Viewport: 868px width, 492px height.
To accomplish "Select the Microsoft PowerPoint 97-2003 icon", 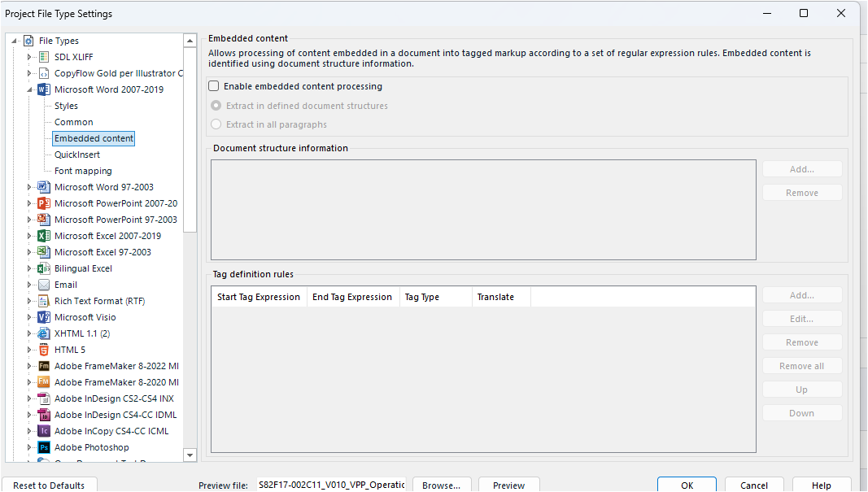I will pos(43,219).
